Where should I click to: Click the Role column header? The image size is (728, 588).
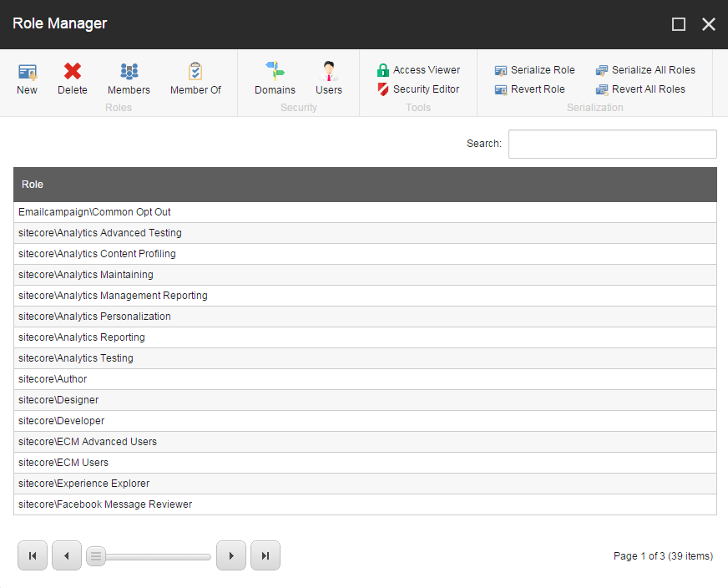(x=32, y=184)
